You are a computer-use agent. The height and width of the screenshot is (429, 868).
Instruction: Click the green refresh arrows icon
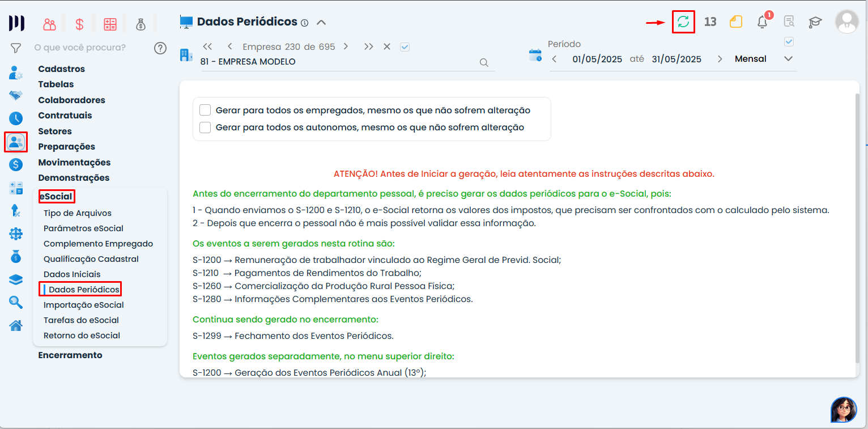coord(683,22)
